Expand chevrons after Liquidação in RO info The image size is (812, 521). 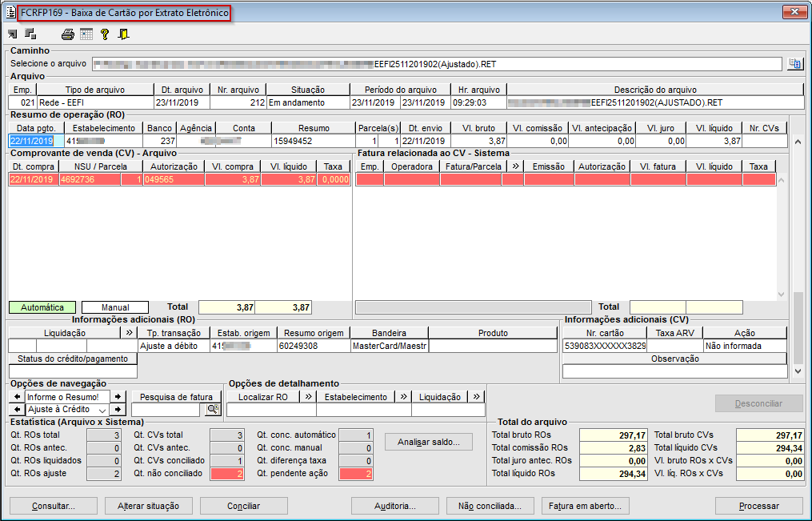[x=129, y=332]
